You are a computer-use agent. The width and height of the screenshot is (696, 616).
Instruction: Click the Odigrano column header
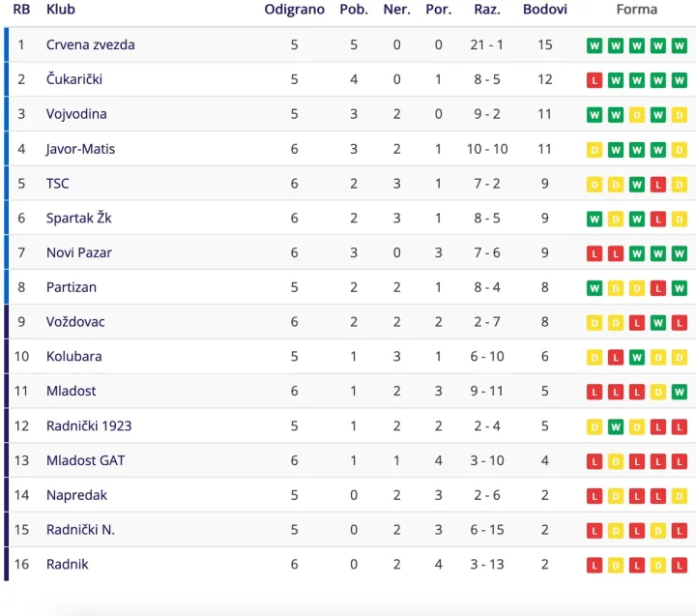294,10
